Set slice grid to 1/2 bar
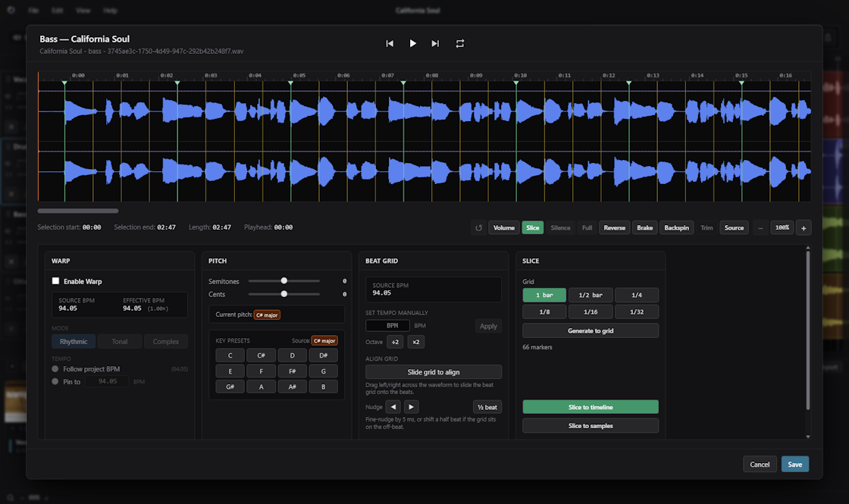The width and height of the screenshot is (849, 504). point(591,295)
